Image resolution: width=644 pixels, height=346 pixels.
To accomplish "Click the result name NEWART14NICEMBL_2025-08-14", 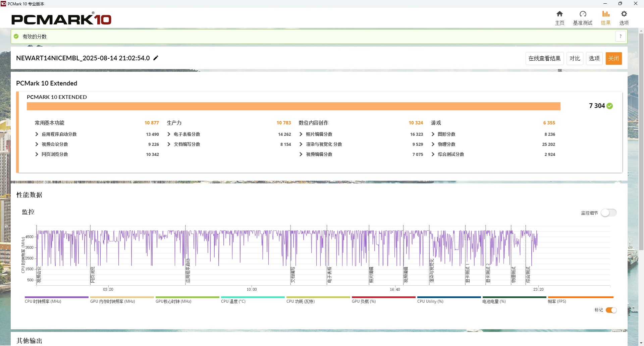I will [83, 58].
